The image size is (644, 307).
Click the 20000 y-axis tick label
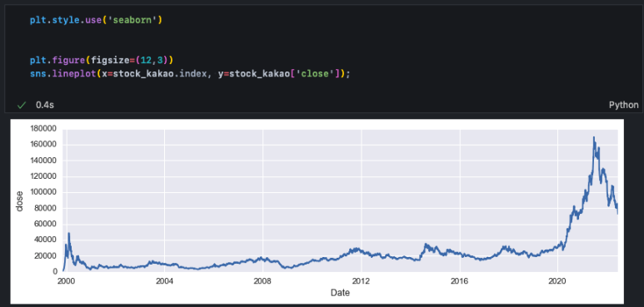point(46,255)
